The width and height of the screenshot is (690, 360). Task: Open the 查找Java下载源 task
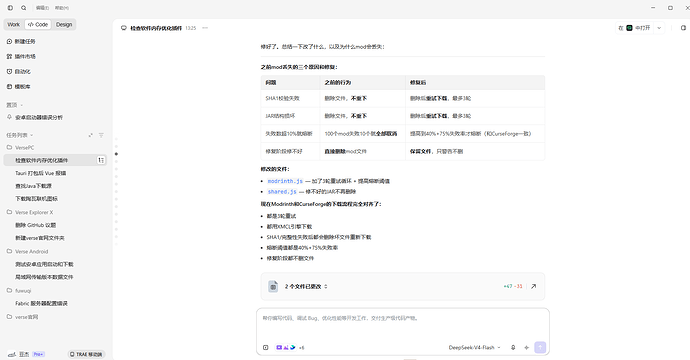pyautogui.click(x=33, y=186)
